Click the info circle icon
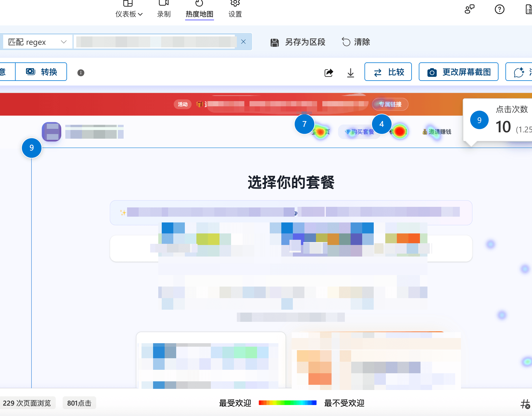Screen dimensions: 532x416 pyautogui.click(x=81, y=73)
